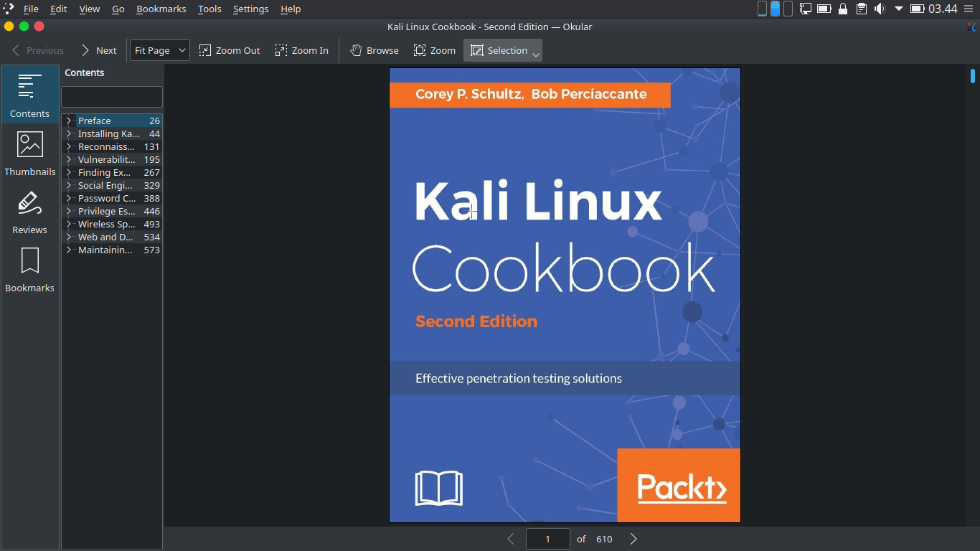Image resolution: width=980 pixels, height=551 pixels.
Task: Open the View menu
Action: (90, 9)
